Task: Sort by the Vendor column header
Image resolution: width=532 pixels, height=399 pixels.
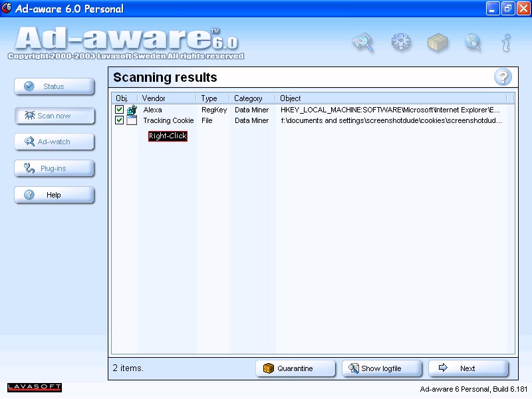Action: coord(167,98)
